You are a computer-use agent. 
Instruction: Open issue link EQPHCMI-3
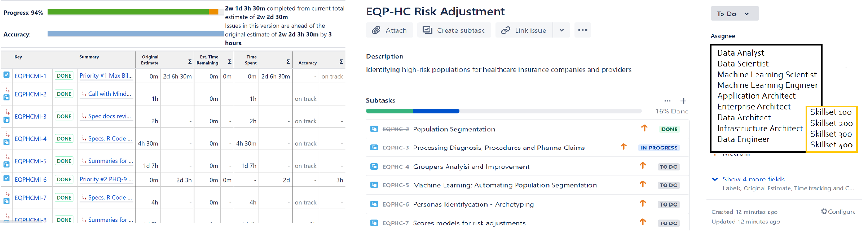tap(31, 117)
